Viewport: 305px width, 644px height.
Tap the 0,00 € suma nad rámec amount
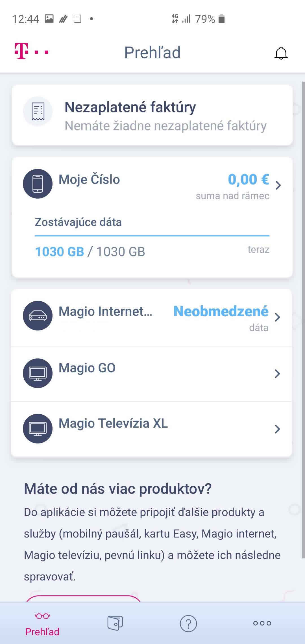pos(248,180)
